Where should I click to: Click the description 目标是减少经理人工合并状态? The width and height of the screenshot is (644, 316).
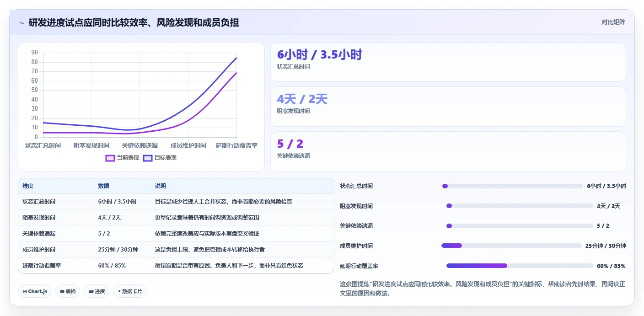point(191,202)
